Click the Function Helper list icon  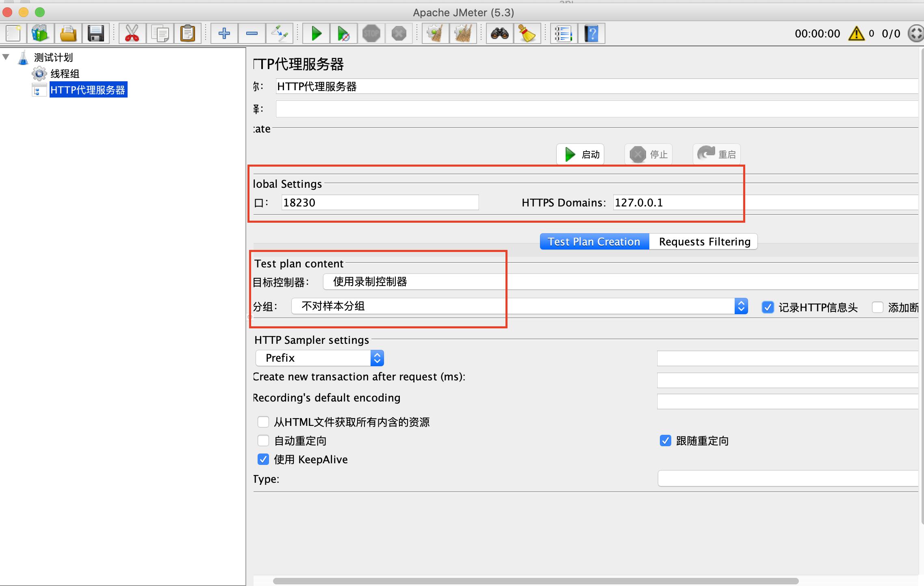click(x=564, y=33)
